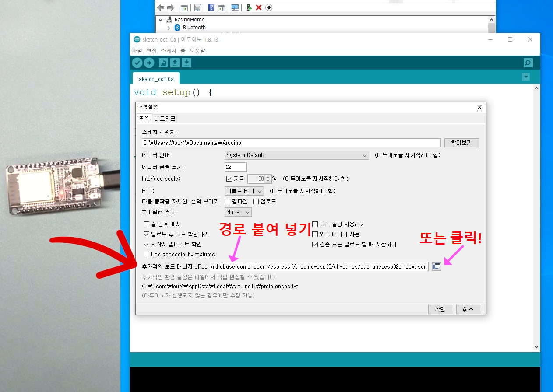Toggle the console tree icon in Device Manager

[184, 7]
